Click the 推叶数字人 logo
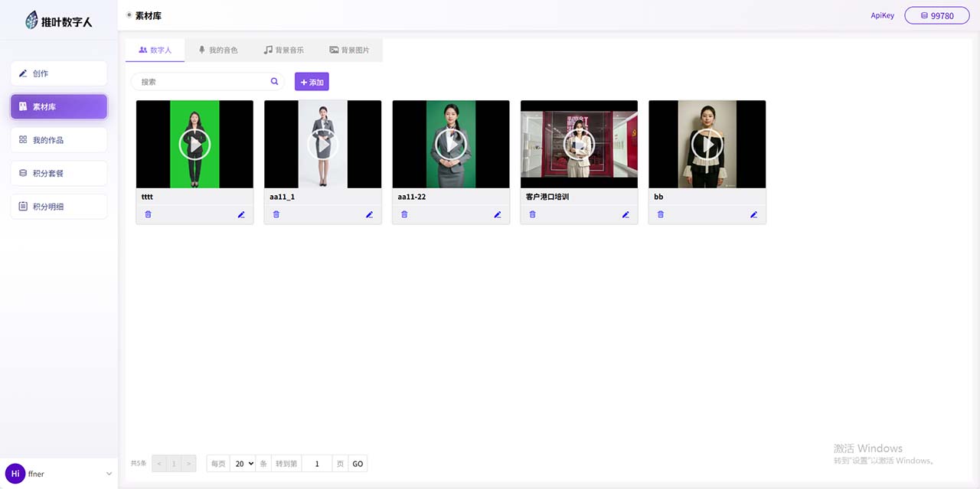The image size is (980, 489). 59,21
